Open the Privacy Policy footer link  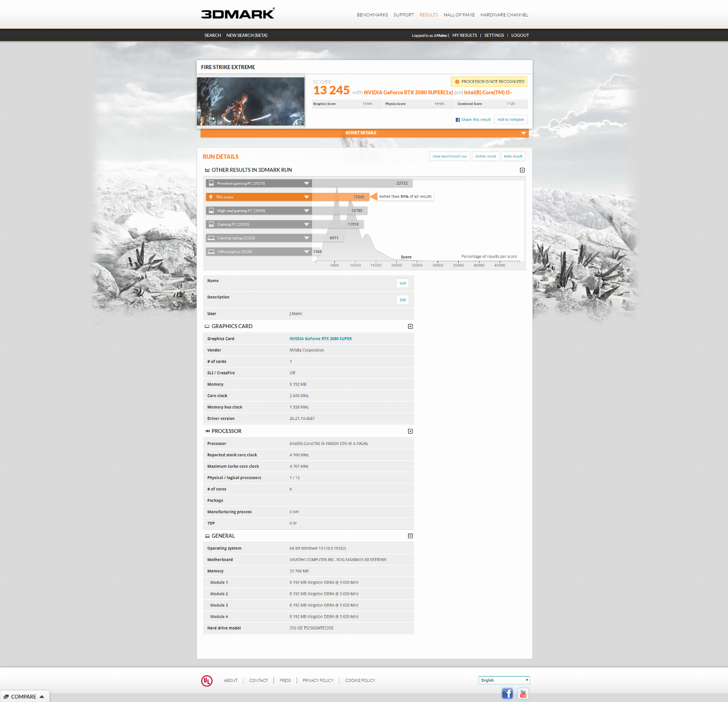(318, 681)
